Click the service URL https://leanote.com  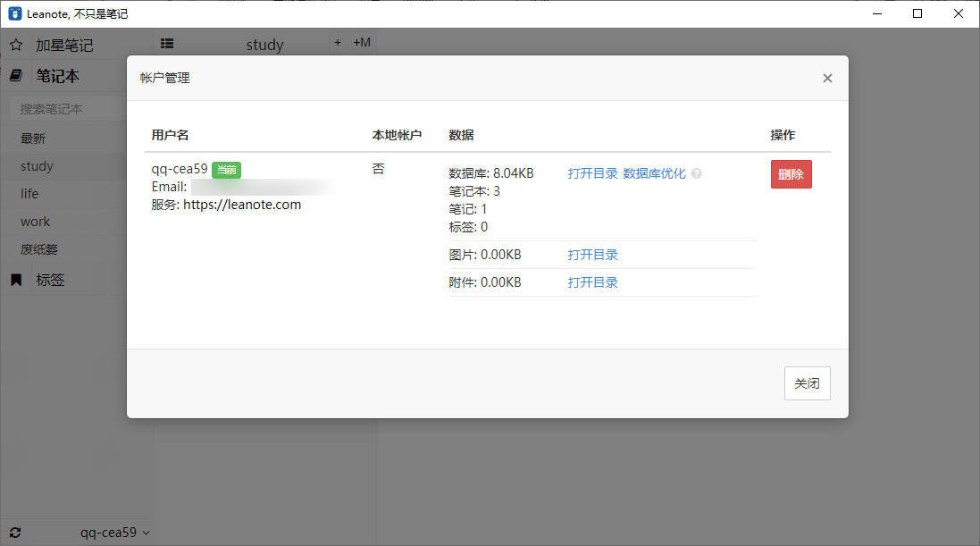(242, 205)
